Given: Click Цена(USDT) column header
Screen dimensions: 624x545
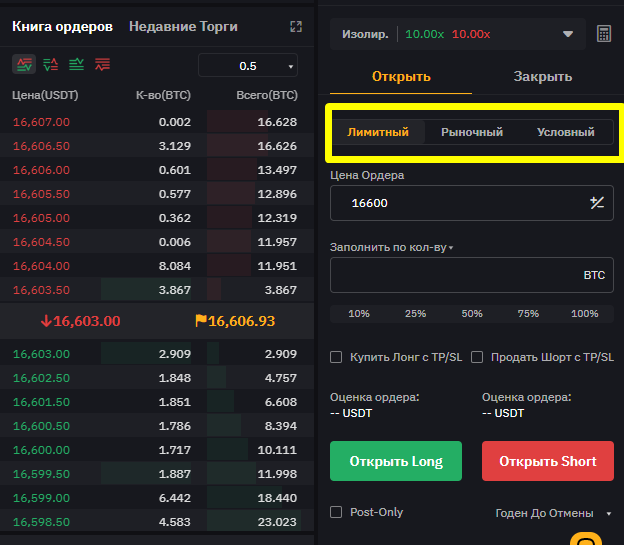Looking at the screenshot, I should pos(45,96).
